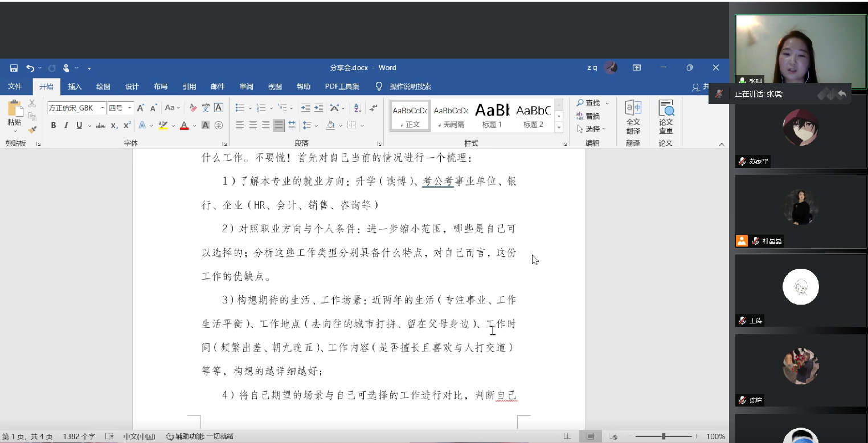Apply the red font color swatch

[x=184, y=125]
